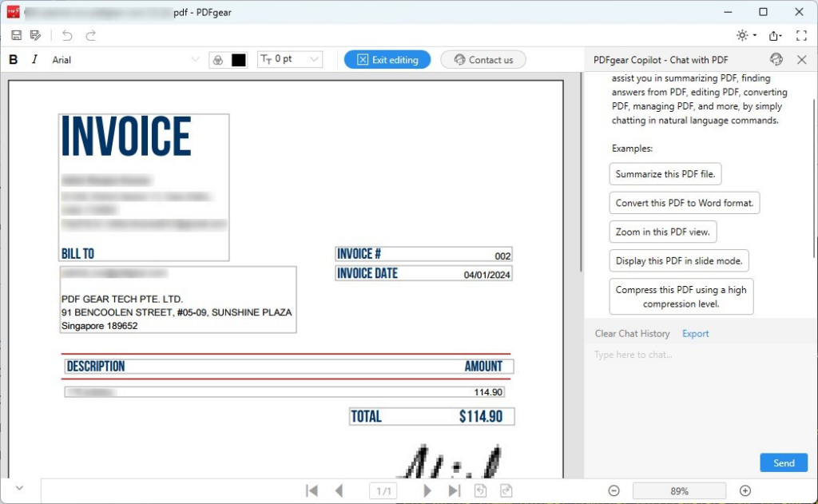Click the $114.90 total value
This screenshot has height=504, width=818.
[480, 416]
